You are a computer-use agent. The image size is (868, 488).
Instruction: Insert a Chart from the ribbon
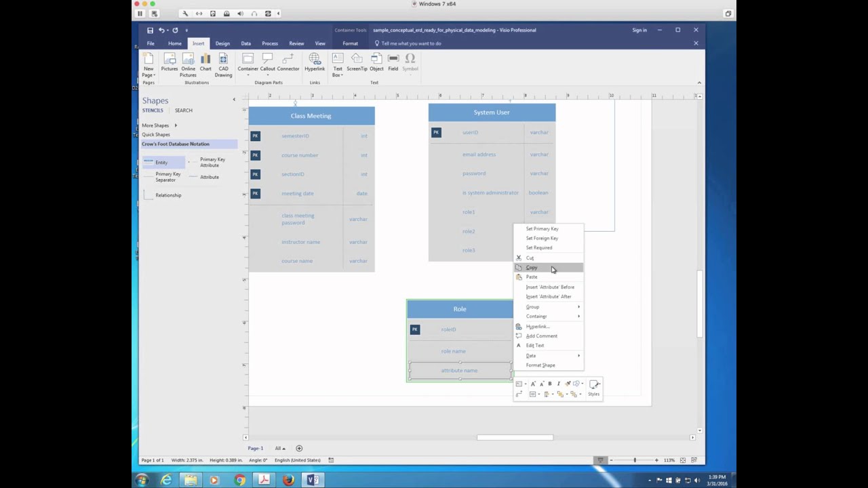coord(205,62)
